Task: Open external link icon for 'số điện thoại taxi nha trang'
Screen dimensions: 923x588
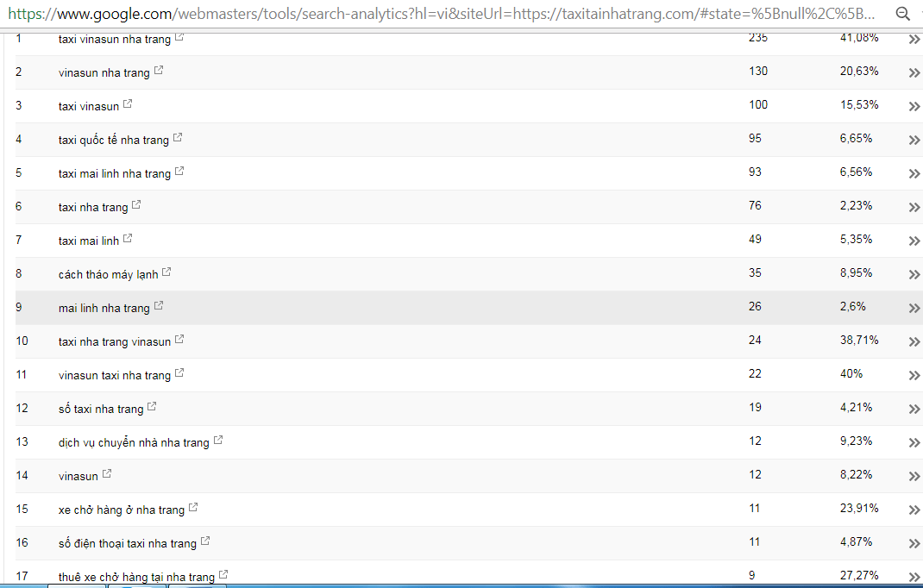Action: tap(204, 541)
